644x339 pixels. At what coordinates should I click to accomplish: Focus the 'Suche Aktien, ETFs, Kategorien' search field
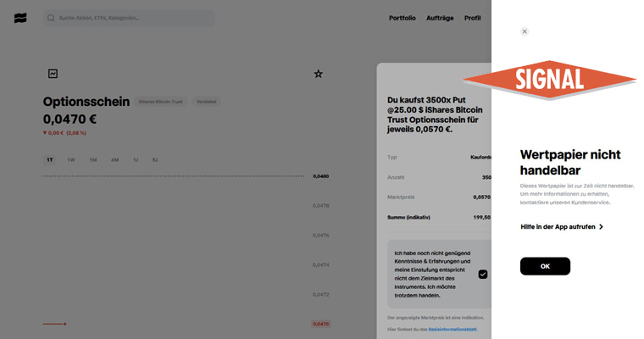tap(129, 18)
